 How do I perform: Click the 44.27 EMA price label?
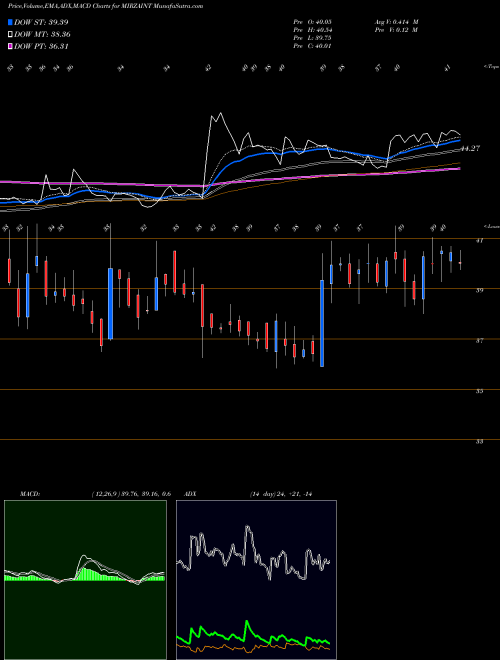(471, 148)
